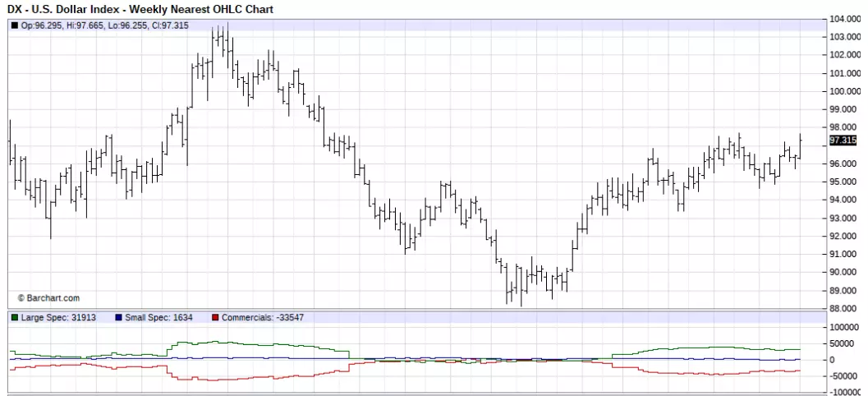Click the green Large Spec legend swatch

click(15, 318)
